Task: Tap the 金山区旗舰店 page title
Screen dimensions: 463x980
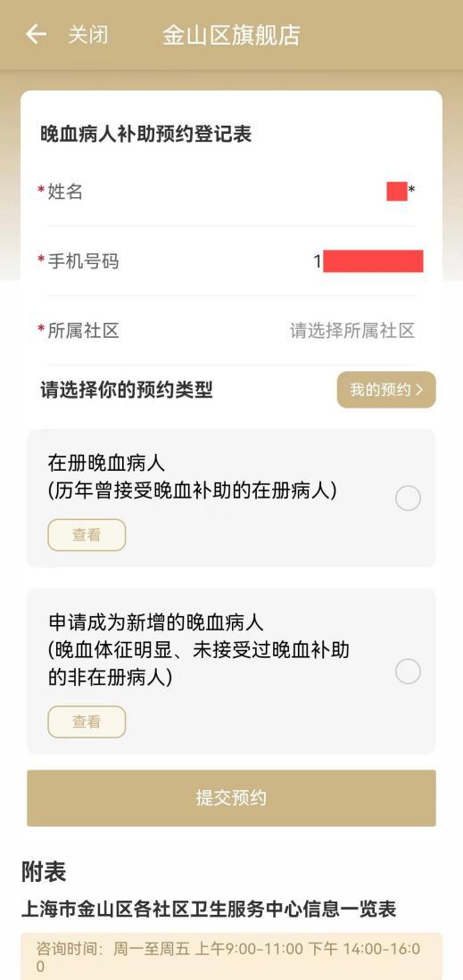Action: (x=231, y=35)
